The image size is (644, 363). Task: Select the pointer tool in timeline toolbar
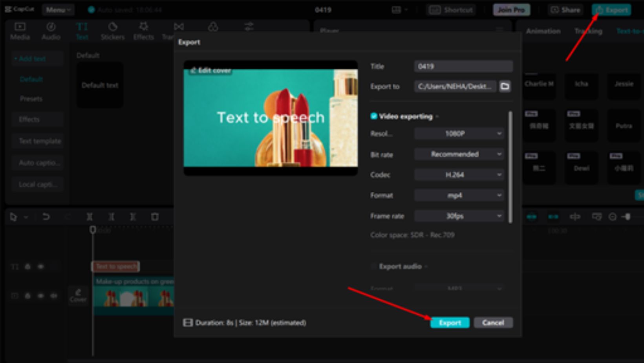[13, 216]
